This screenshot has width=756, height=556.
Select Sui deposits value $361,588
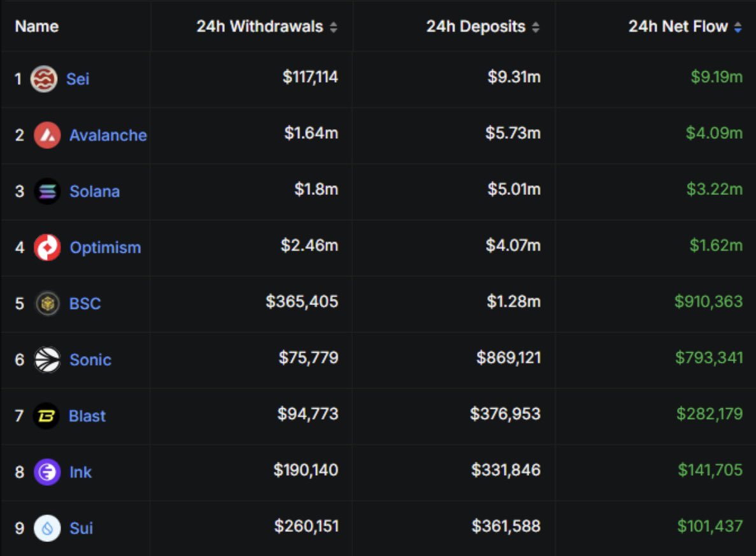click(x=506, y=525)
